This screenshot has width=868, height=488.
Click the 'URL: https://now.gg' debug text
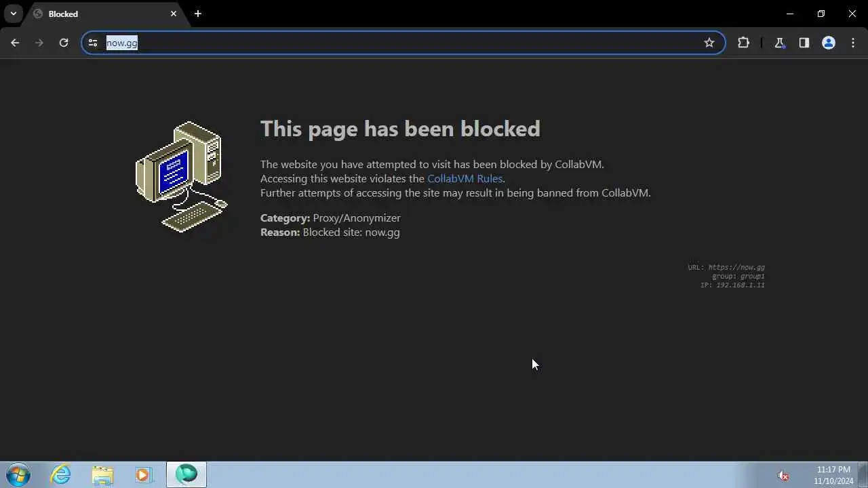[726, 267]
